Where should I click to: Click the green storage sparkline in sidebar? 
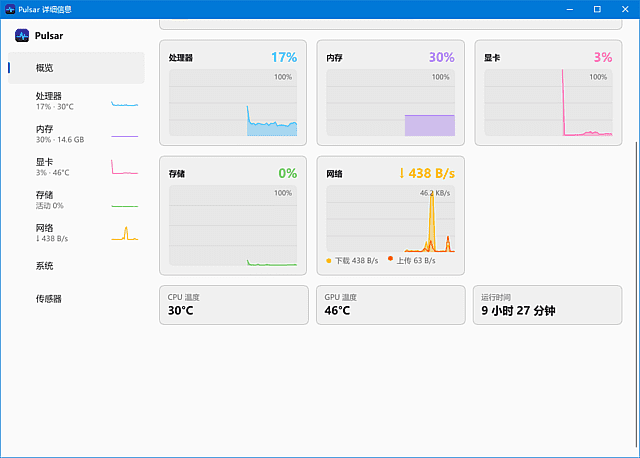124,206
